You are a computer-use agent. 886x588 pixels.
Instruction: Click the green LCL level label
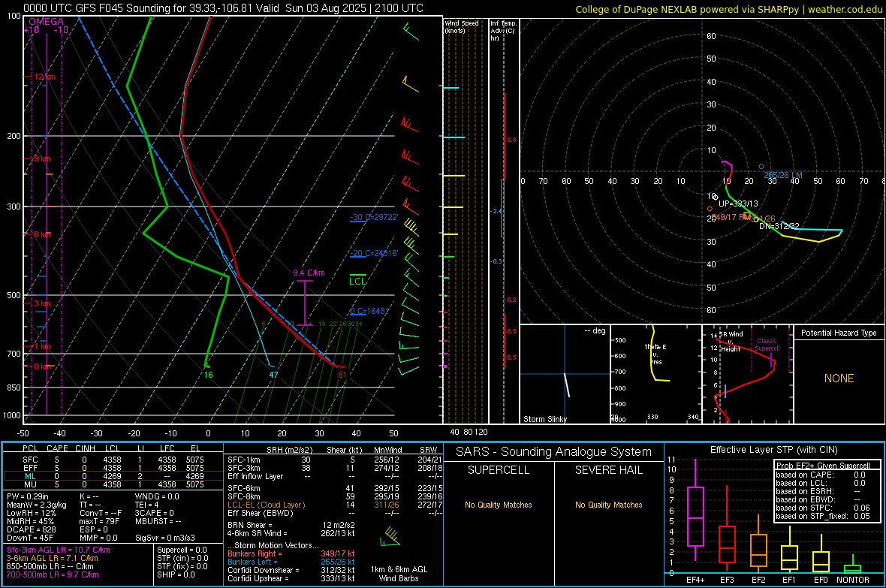357,281
